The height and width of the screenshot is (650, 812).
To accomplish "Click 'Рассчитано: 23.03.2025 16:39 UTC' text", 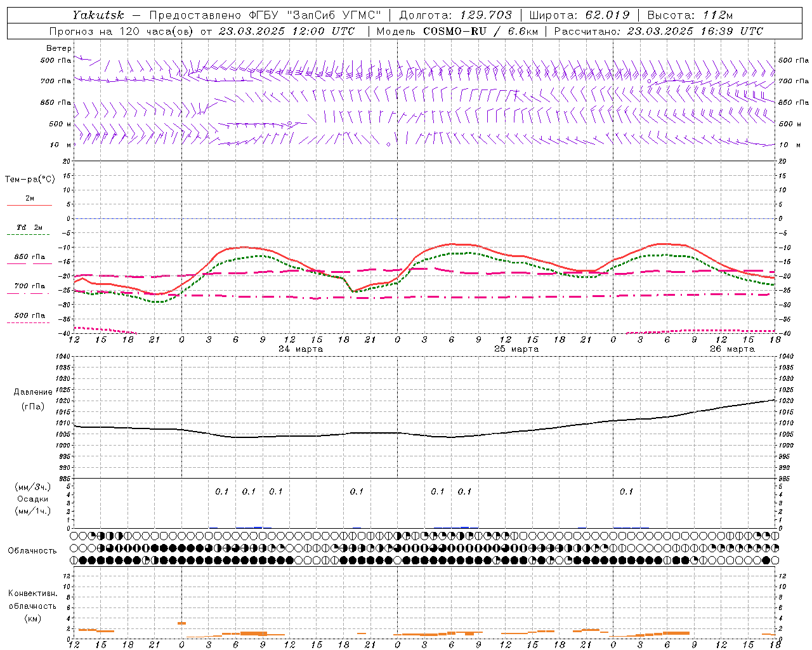I will [x=658, y=31].
